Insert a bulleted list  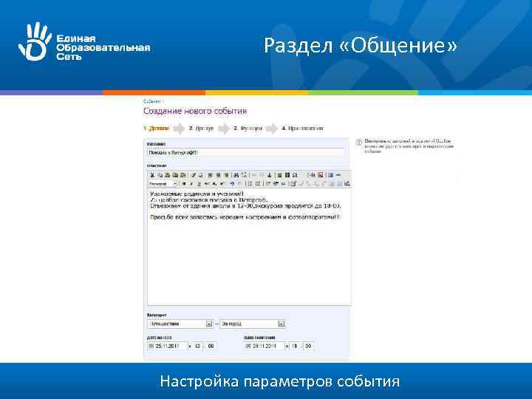(250, 183)
